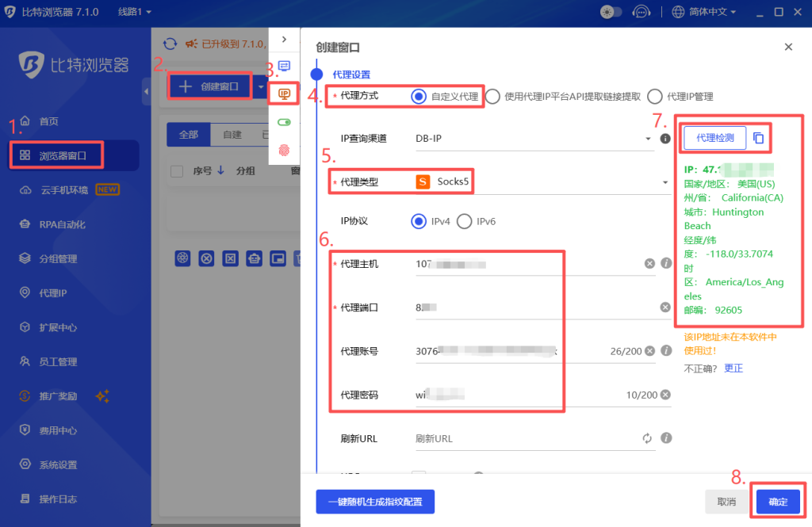Select the 自定义代理 radio button
The width and height of the screenshot is (812, 527).
(x=419, y=97)
